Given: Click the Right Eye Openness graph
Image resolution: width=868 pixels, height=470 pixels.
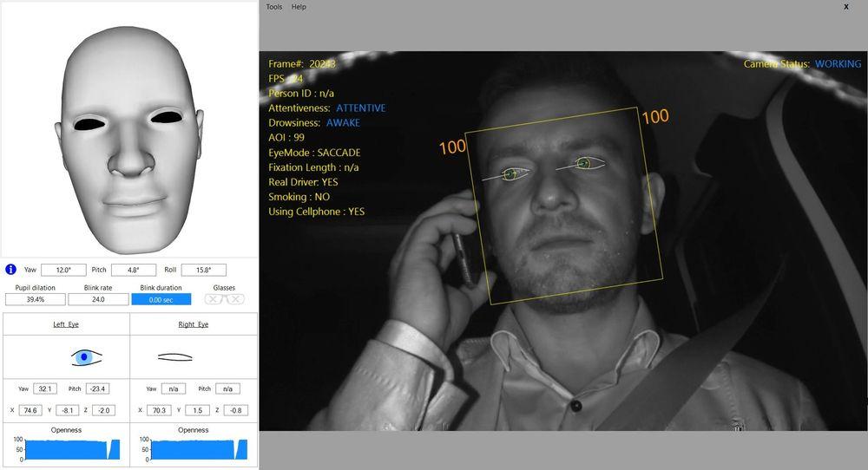Looking at the screenshot, I should click(x=194, y=449).
